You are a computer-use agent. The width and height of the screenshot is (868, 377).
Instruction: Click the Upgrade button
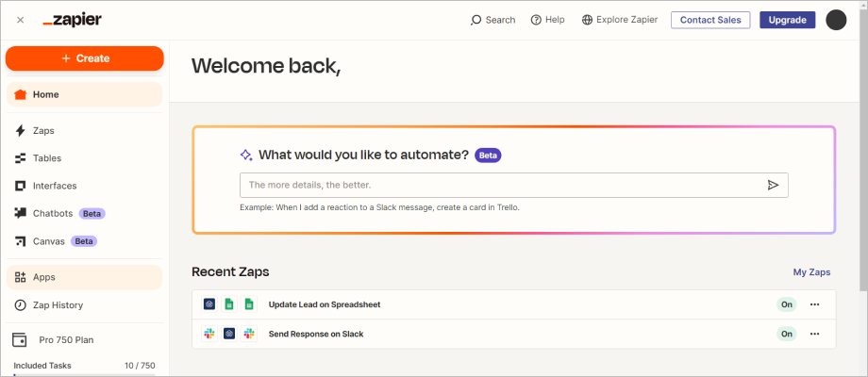click(x=787, y=20)
